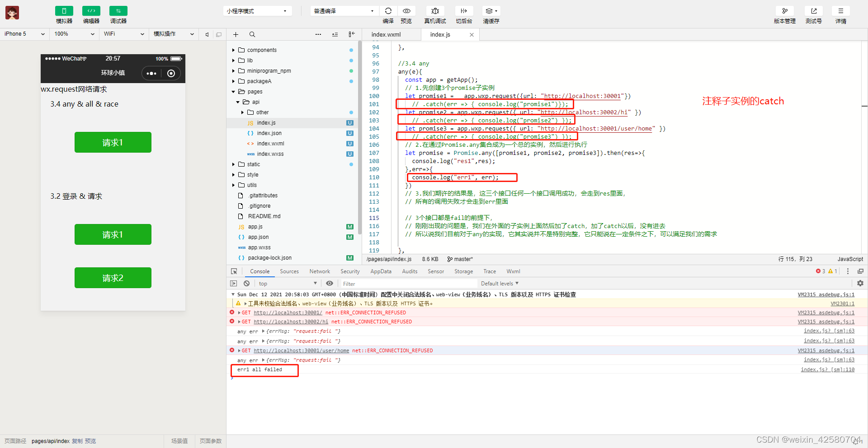Switch to the index.wxml editor tab

(x=386, y=34)
